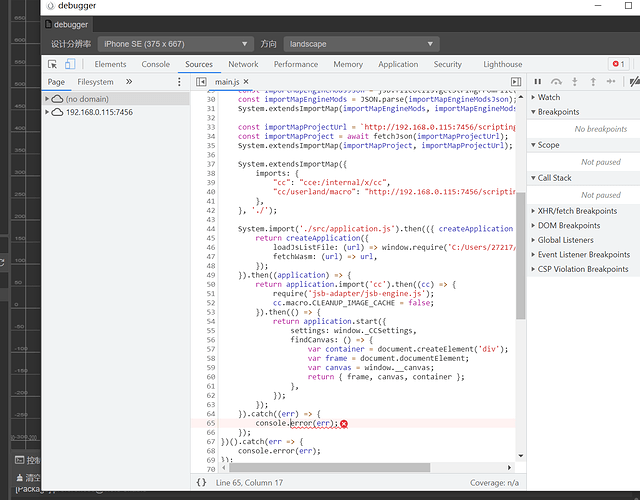Viewport: 640px width, 500px height.
Task: Click the step into function icon
Action: pyautogui.click(x=574, y=81)
